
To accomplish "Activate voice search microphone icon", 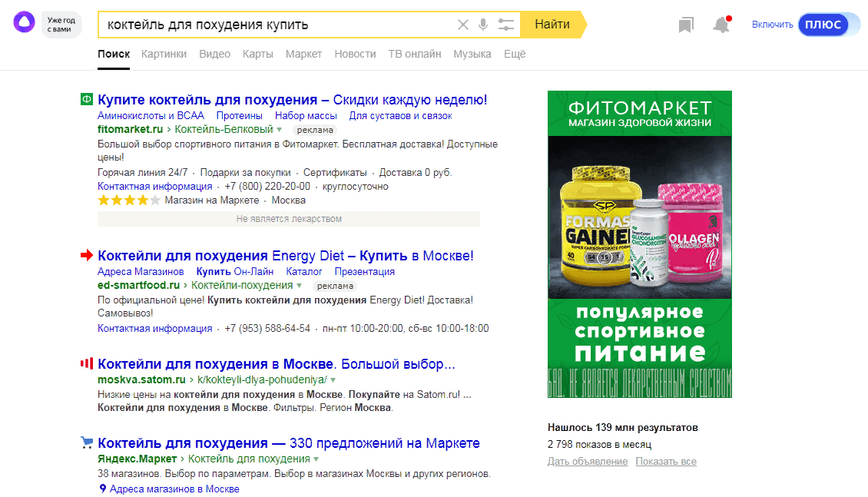I will click(483, 25).
